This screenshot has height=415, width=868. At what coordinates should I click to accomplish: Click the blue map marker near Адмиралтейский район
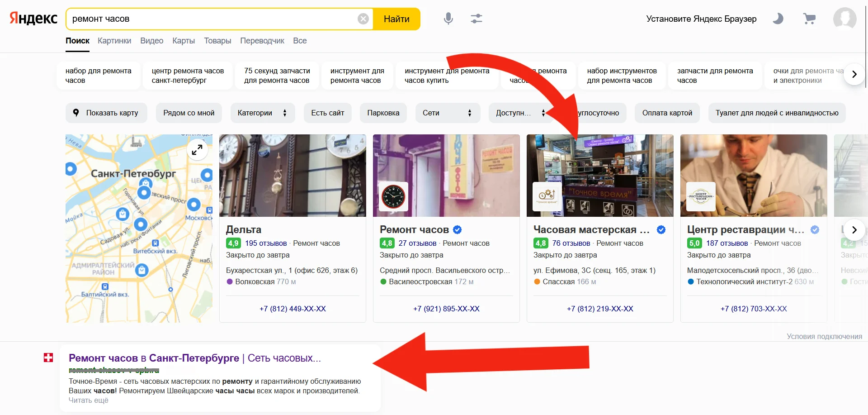pyautogui.click(x=142, y=270)
